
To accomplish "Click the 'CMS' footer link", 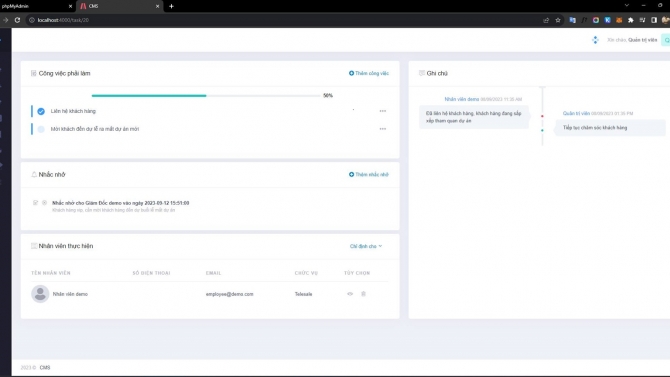I will 45,368.
